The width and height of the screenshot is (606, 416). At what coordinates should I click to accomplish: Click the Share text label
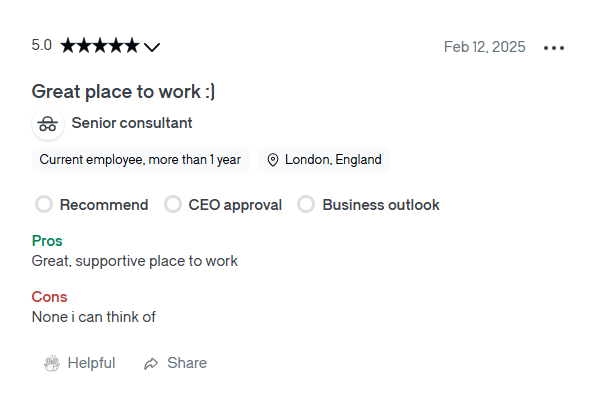(x=187, y=363)
